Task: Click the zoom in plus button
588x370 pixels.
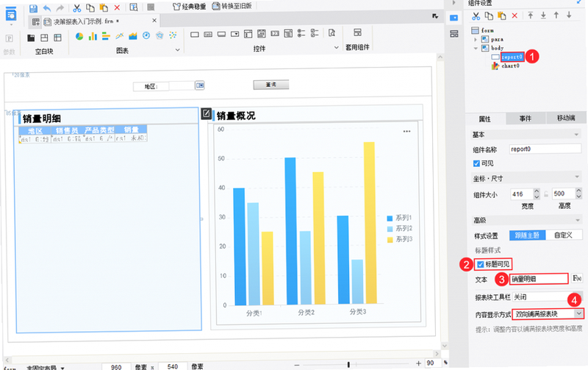Action: point(418,363)
